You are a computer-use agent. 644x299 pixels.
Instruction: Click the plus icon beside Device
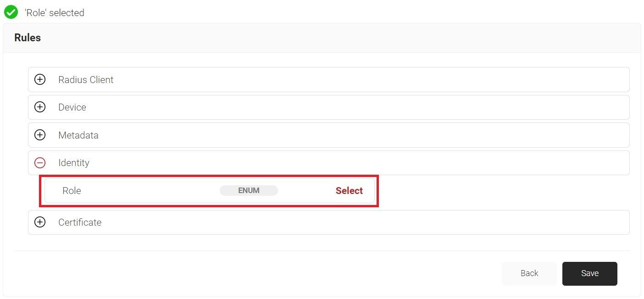(x=40, y=107)
